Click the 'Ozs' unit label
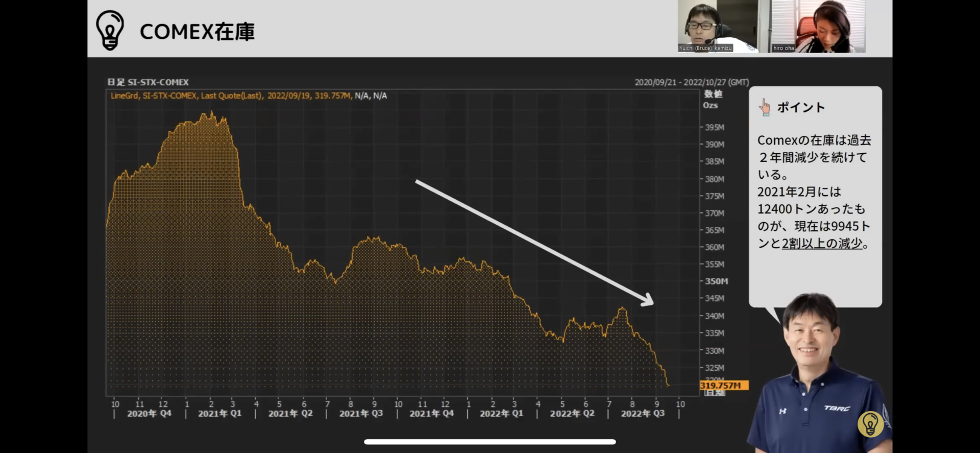The image size is (980, 453). click(710, 105)
